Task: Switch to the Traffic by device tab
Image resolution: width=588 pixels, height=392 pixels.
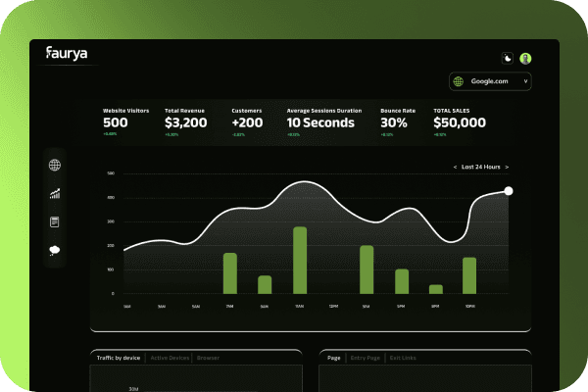Action: (119, 358)
